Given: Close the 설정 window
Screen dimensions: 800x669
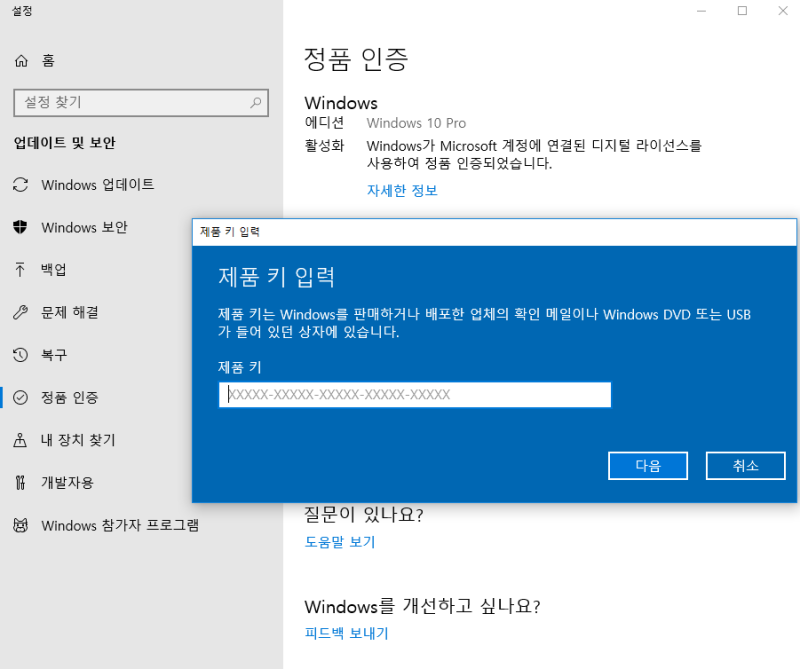Looking at the screenshot, I should click(x=783, y=11).
